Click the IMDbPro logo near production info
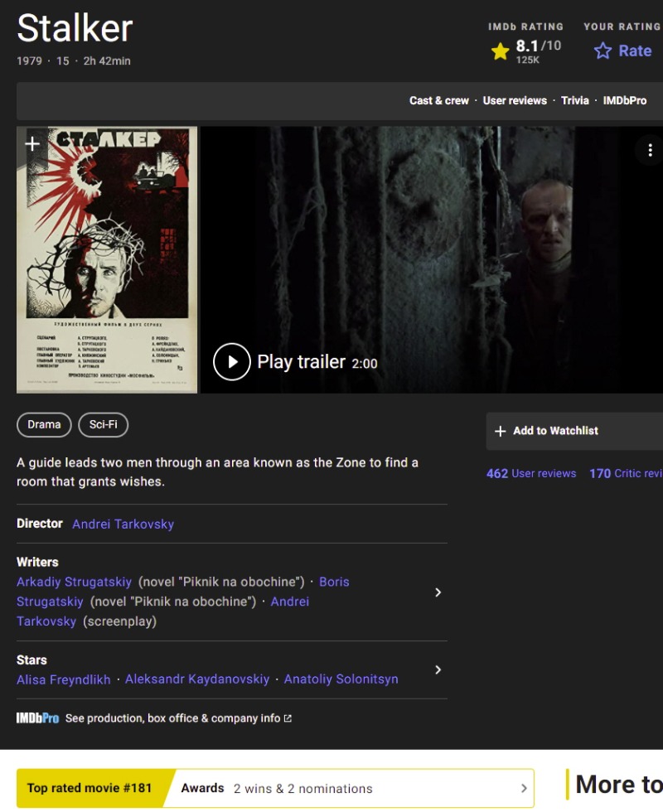 (37, 718)
